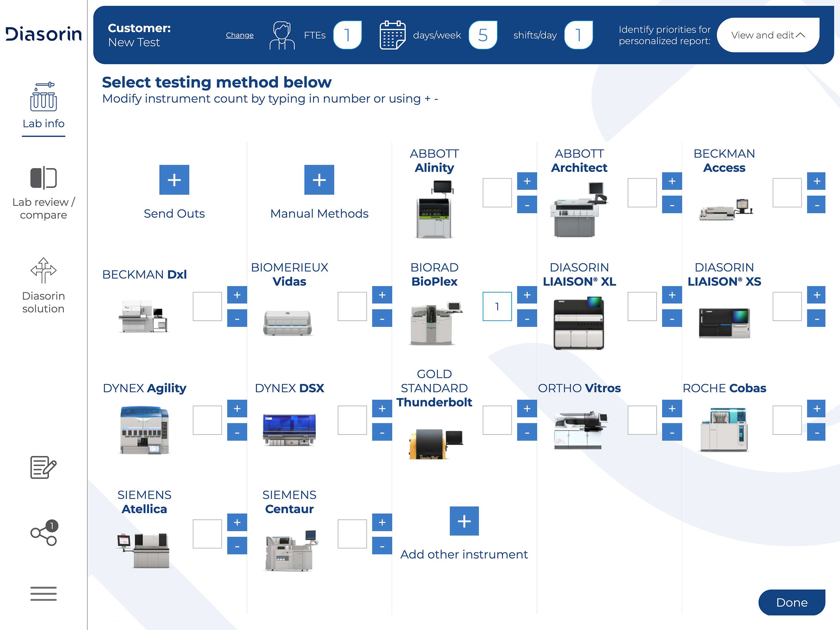Increase Roche Cobas instrument count
The width and height of the screenshot is (840, 630).
tap(816, 409)
